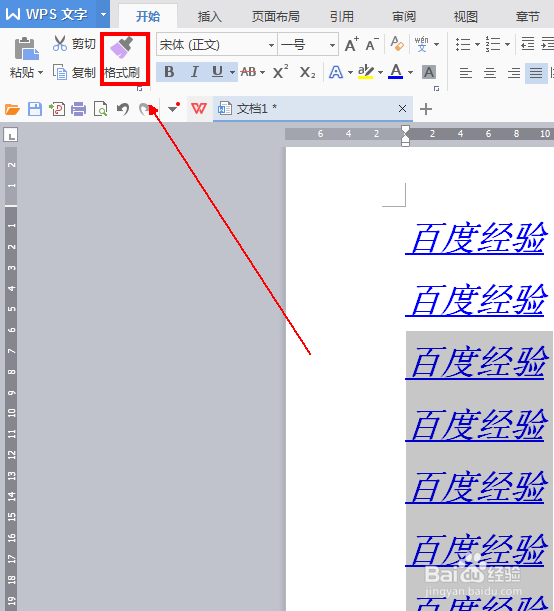Align text left

click(x=466, y=73)
